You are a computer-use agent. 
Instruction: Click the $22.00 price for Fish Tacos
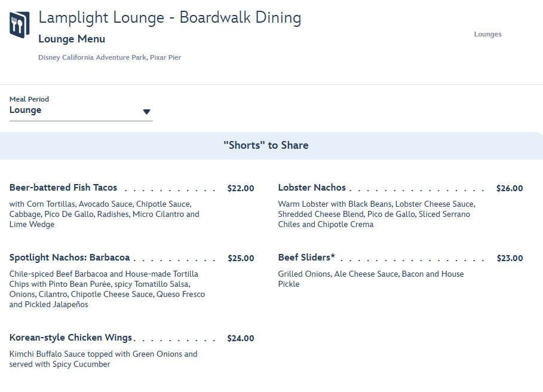click(240, 188)
